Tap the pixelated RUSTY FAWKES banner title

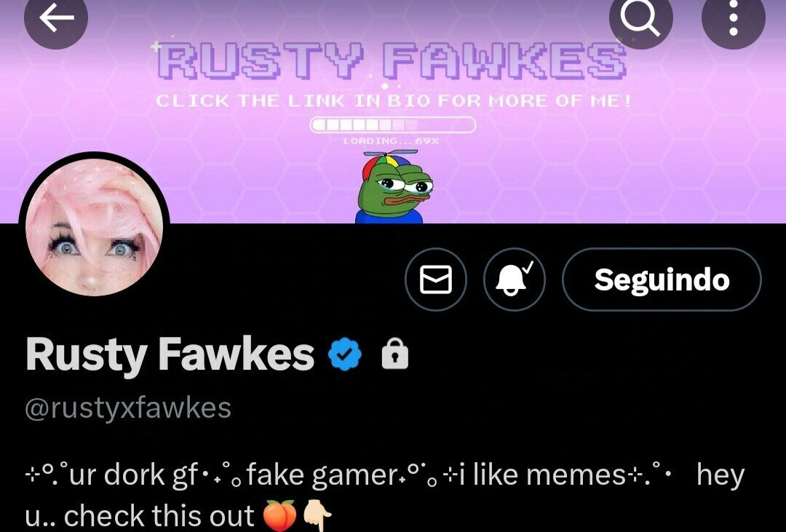[391, 60]
